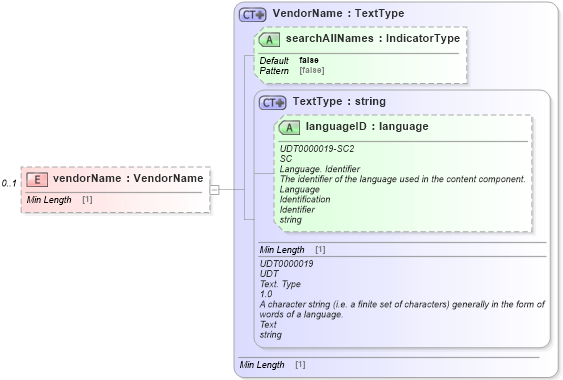The image size is (563, 380).
Task: Click the 'words of a language.' line
Action: pyautogui.click(x=301, y=314)
